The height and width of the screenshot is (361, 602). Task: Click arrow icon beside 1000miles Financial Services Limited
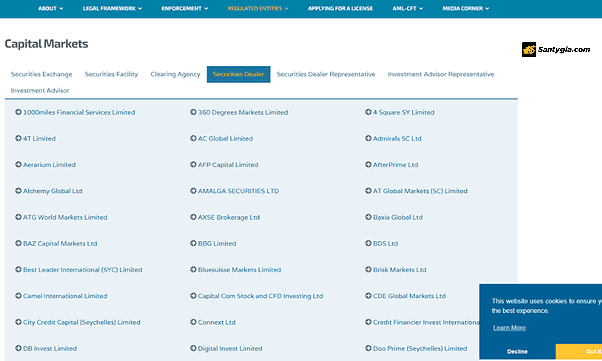click(x=18, y=112)
